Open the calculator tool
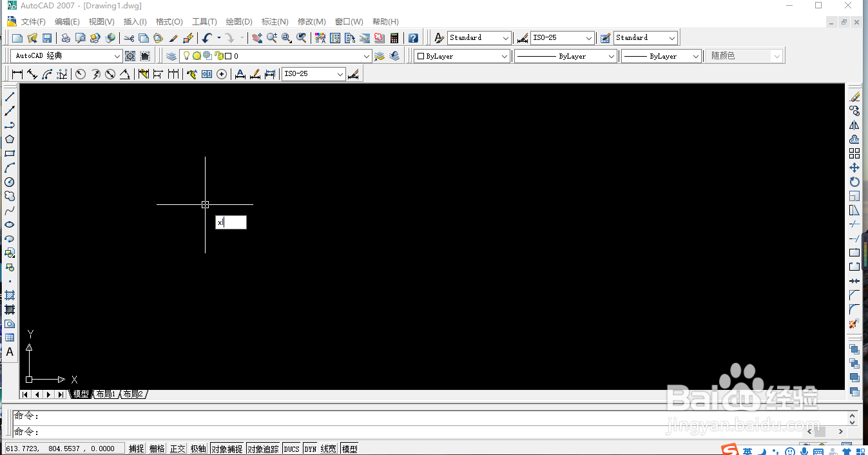Screen dimensions: 868x455 (394, 38)
